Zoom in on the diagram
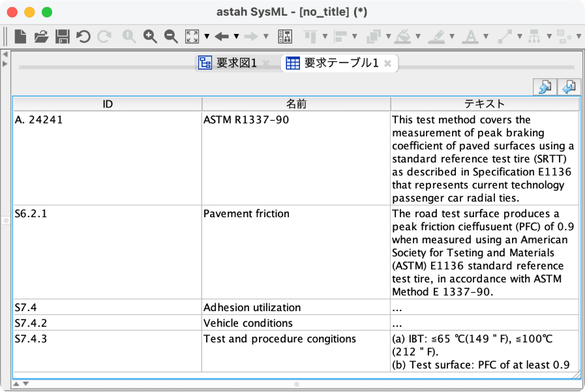 149,37
